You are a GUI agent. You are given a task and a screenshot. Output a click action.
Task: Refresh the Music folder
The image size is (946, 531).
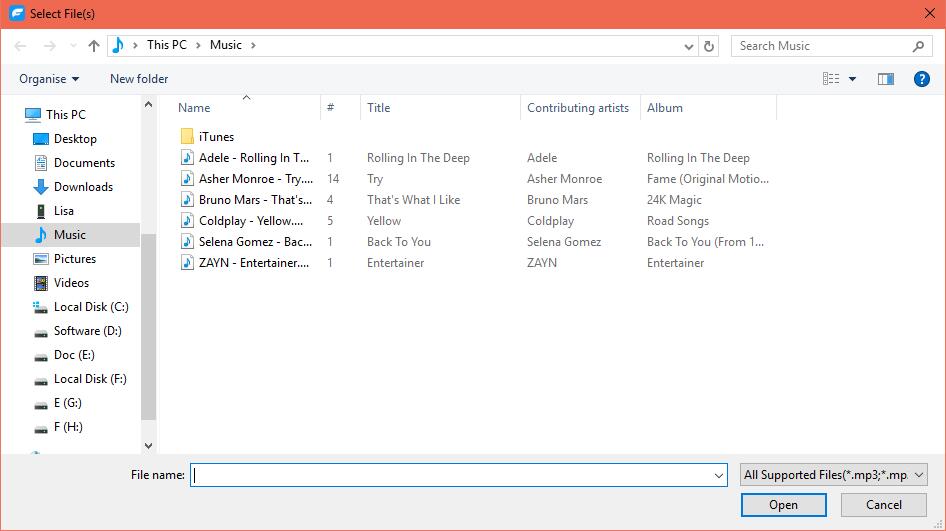[x=709, y=46]
